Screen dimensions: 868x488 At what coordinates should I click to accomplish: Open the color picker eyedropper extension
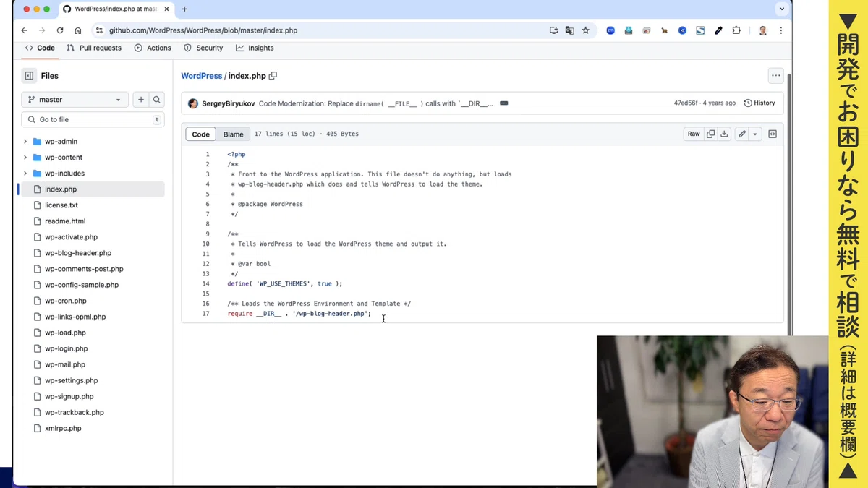718,30
